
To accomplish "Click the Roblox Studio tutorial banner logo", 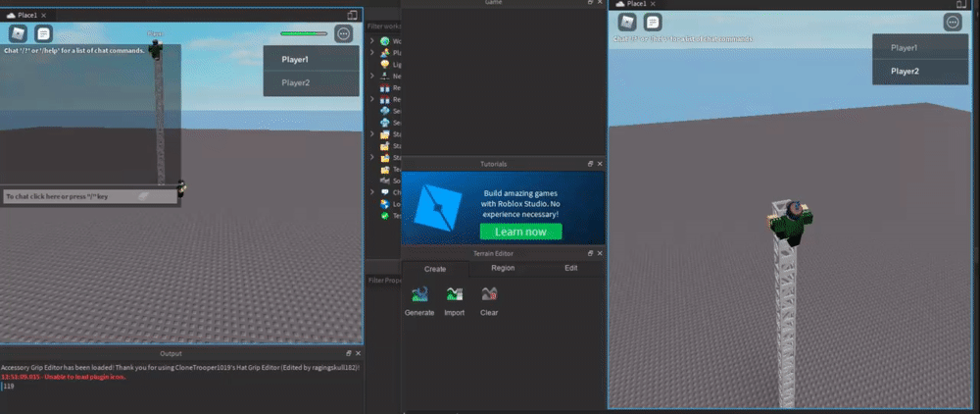I will (439, 208).
